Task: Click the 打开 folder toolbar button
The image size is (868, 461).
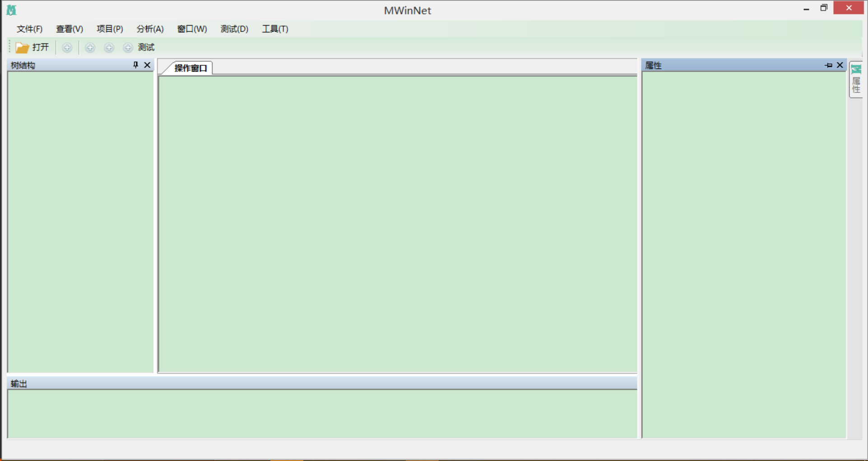Action: click(x=32, y=47)
